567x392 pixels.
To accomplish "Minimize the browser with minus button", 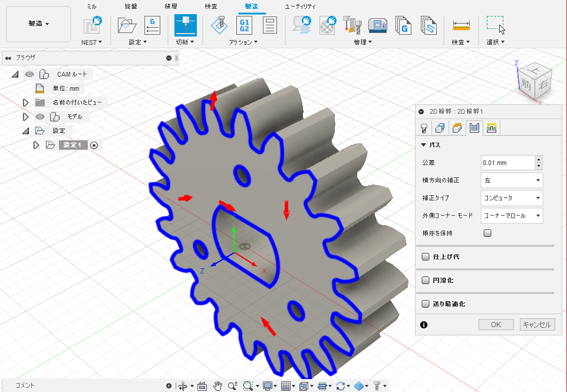I will [x=169, y=58].
